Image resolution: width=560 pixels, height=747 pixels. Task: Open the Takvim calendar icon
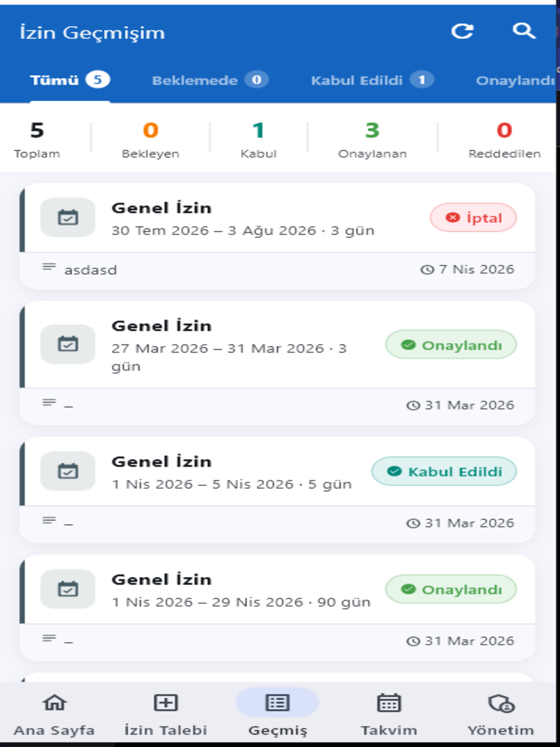coord(389,704)
